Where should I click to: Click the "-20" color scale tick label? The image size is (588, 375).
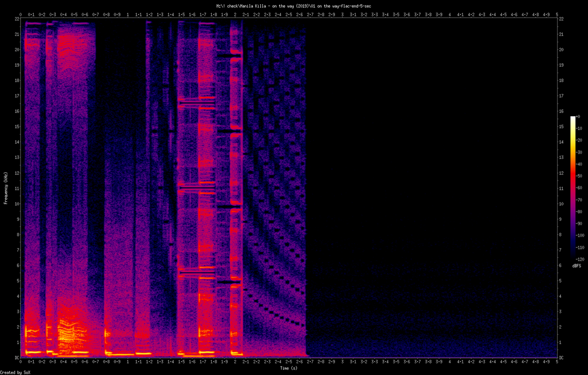(x=579, y=140)
